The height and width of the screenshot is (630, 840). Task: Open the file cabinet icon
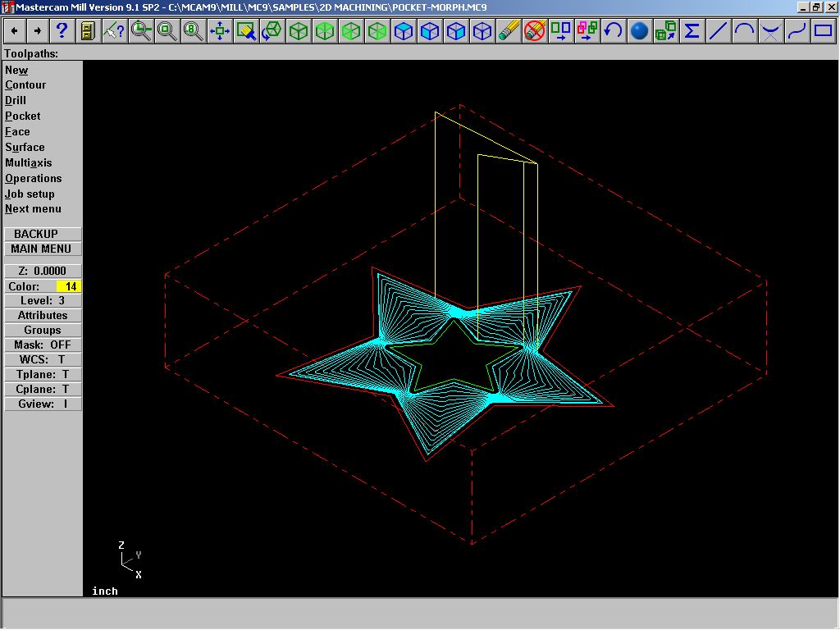[87, 31]
